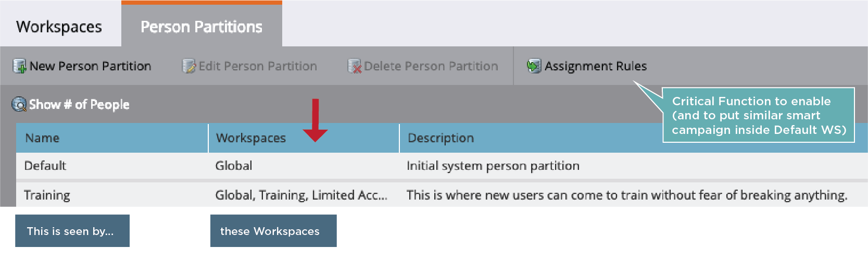Screen dimensions: 868x272
Task: Switch to the Workspaces tab
Action: pyautogui.click(x=59, y=27)
